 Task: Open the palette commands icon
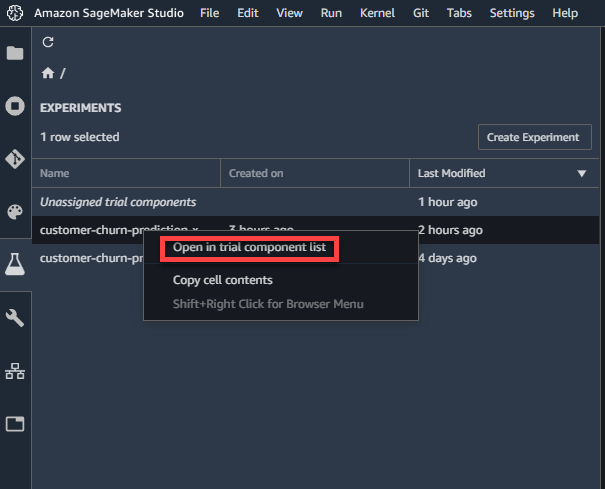click(15, 212)
